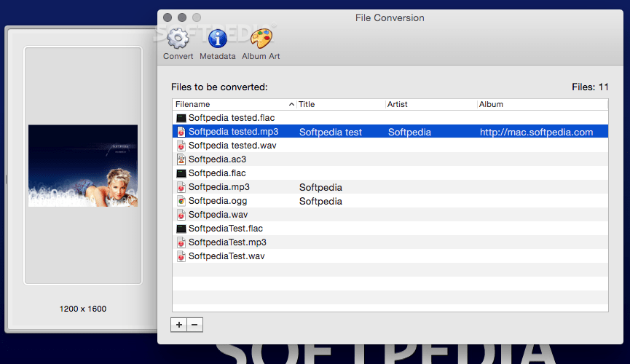Click the file icon beside SoftpediaTest.wav
This screenshot has height=364, width=630.
[181, 256]
